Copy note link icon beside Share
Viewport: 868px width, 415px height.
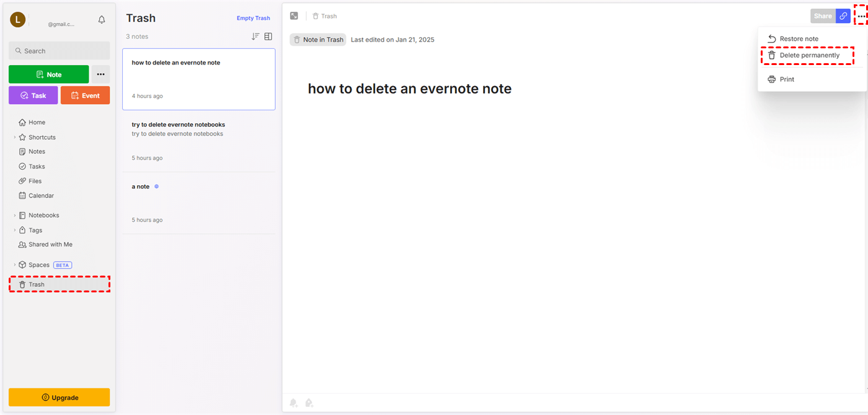(x=843, y=16)
